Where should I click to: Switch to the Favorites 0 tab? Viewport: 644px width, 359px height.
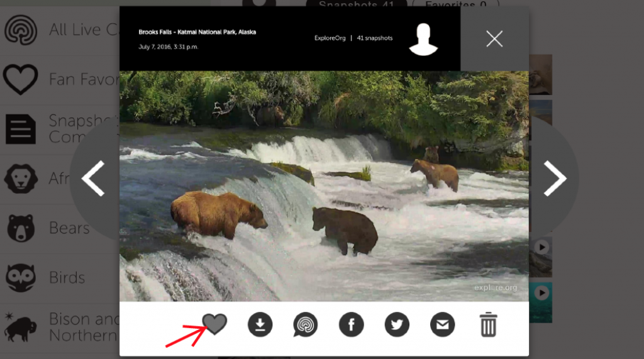[x=456, y=6]
